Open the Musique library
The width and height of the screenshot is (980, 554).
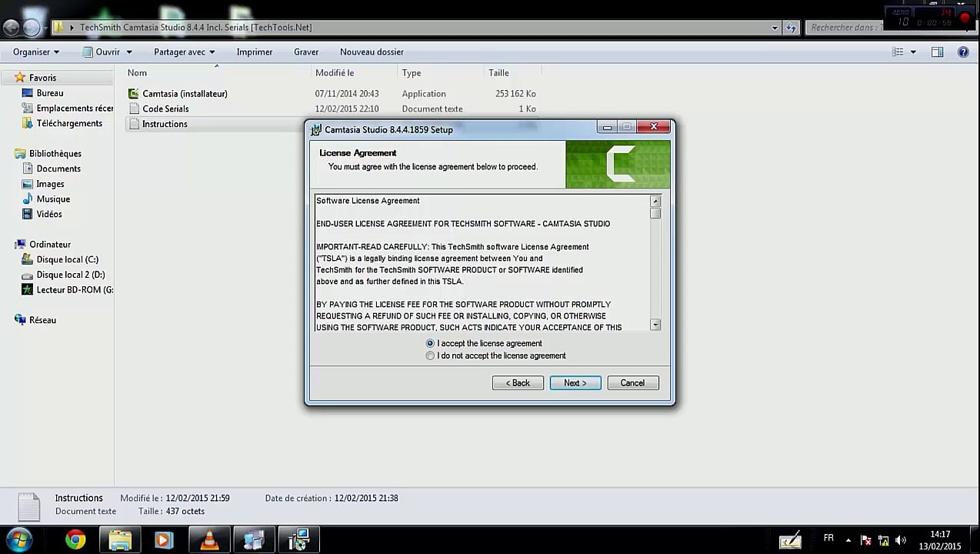53,199
